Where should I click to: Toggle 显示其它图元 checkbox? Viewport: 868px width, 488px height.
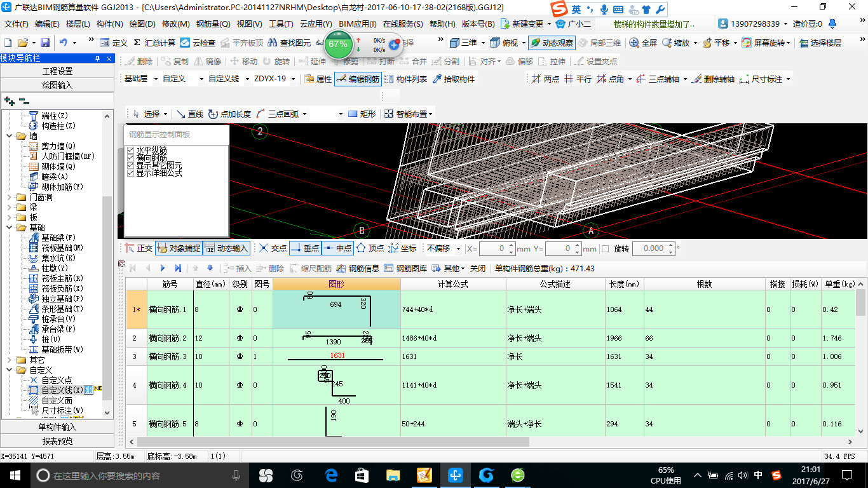click(x=131, y=165)
